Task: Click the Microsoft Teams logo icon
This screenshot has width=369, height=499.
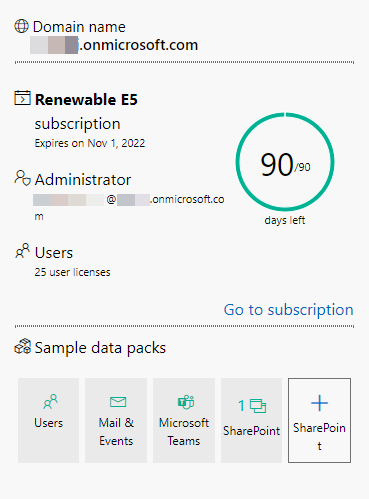Action: click(x=186, y=402)
